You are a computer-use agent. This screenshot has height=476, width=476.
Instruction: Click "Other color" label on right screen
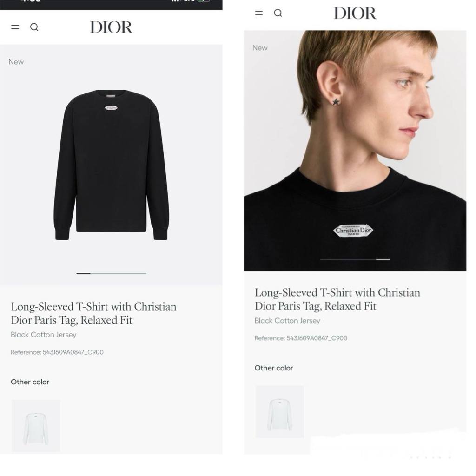coord(274,368)
